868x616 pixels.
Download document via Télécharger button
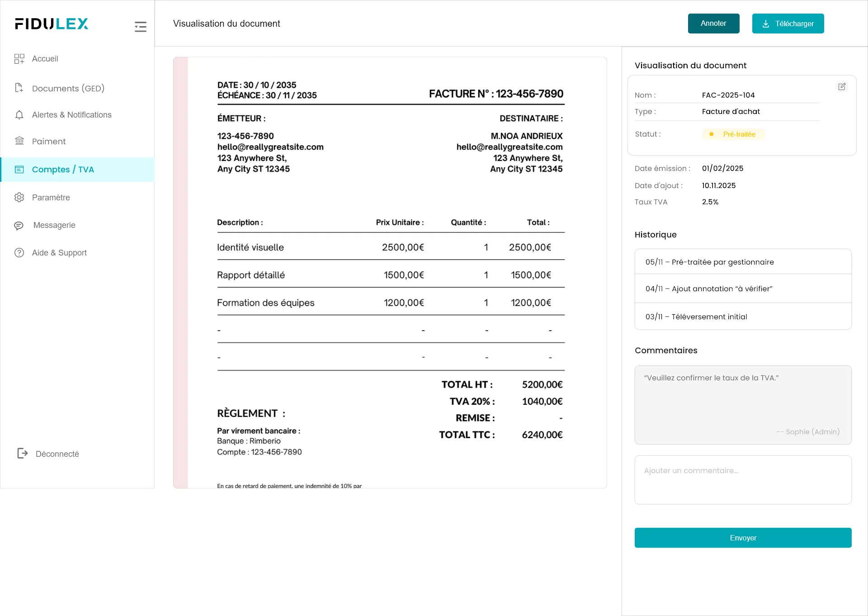point(788,24)
